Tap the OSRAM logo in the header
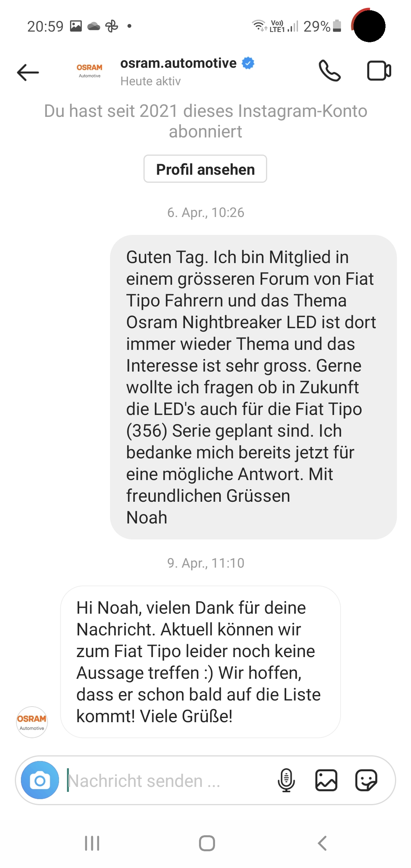This screenshot has width=411, height=868. coord(89,71)
